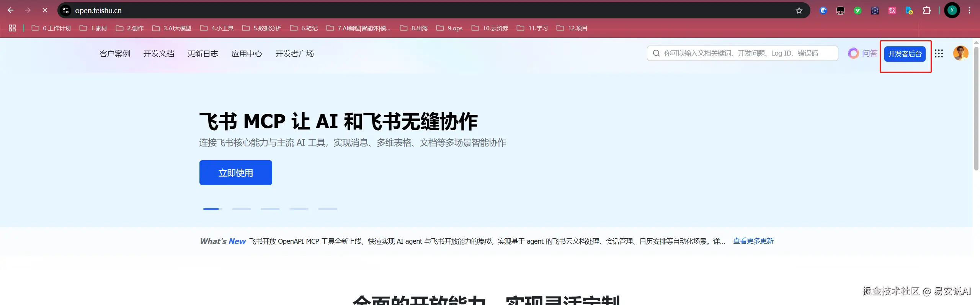Go to 客户案例 in the navigation

[x=115, y=54]
